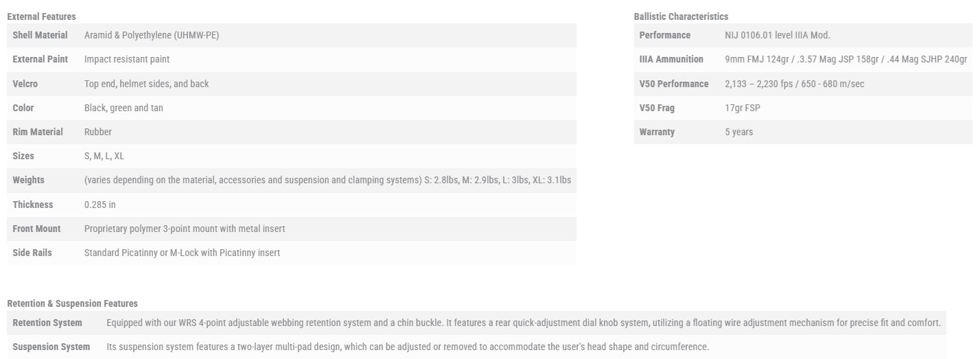Click the Shell Material row label

click(40, 35)
